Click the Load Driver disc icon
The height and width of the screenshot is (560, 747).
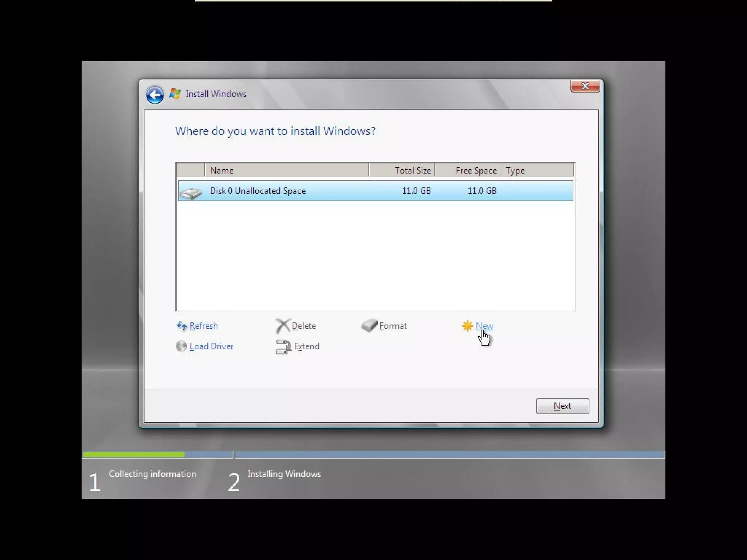coord(181,346)
